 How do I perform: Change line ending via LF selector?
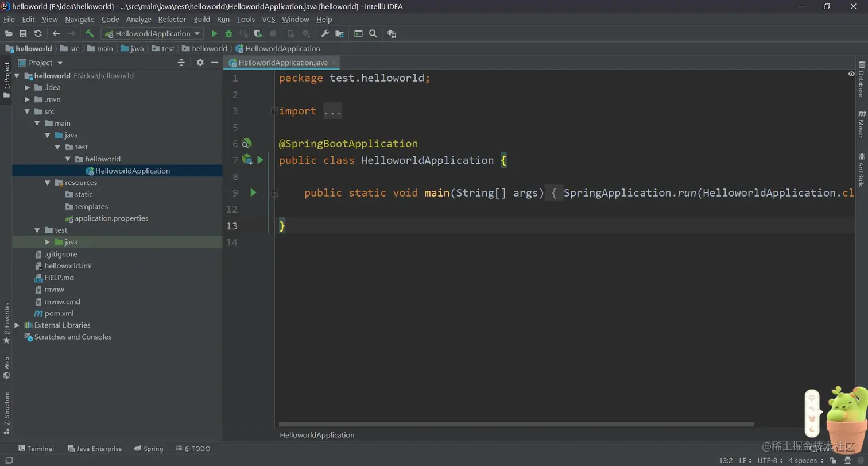(x=743, y=460)
